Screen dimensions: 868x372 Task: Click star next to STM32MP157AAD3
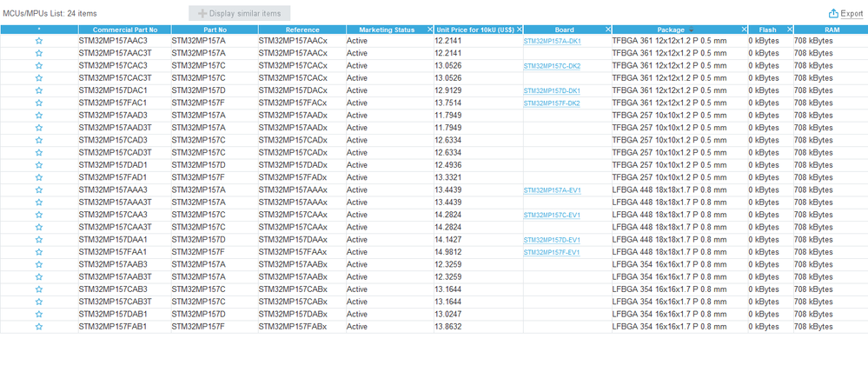tap(39, 116)
